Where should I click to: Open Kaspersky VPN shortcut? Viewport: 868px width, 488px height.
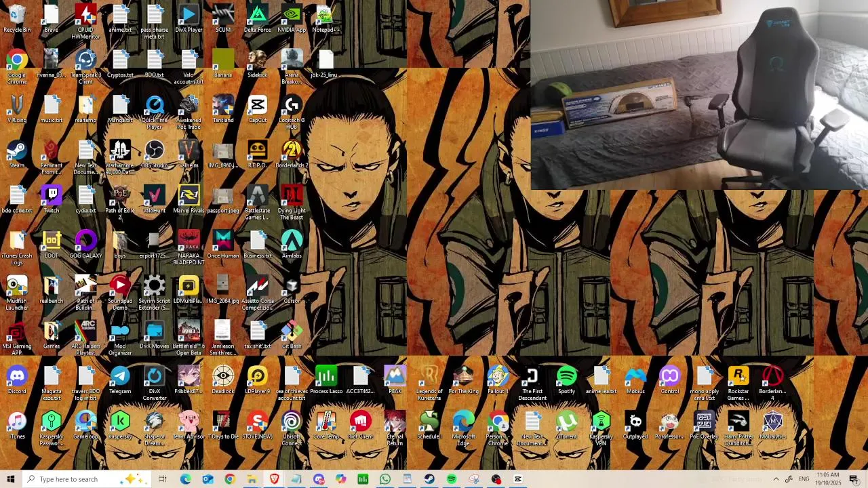coord(601,429)
